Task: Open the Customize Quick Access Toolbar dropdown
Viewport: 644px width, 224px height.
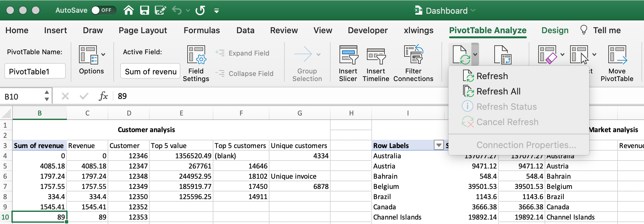Action: [217, 11]
